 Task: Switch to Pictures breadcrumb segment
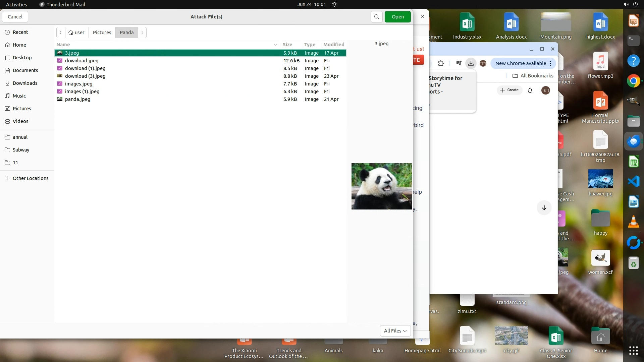(x=102, y=33)
